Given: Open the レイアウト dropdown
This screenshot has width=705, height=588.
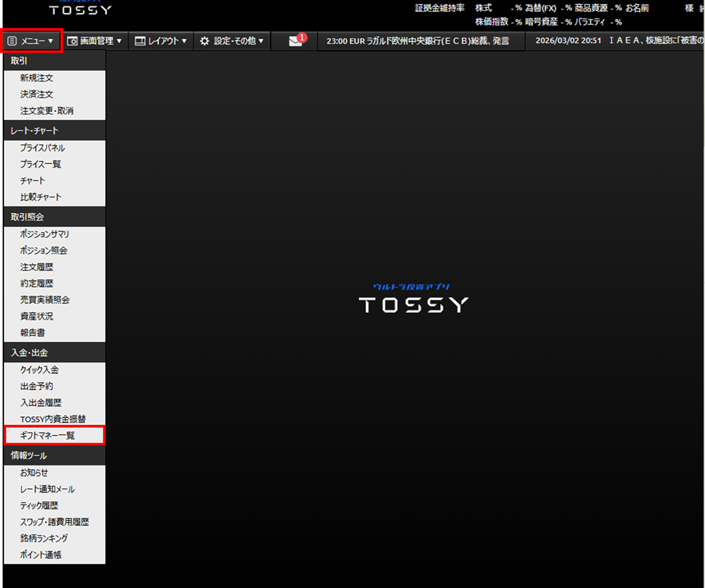Looking at the screenshot, I should (161, 41).
